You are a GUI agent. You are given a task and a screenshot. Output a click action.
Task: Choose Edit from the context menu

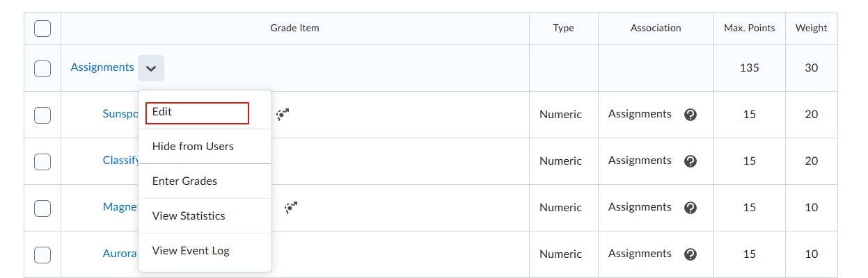[x=197, y=113]
